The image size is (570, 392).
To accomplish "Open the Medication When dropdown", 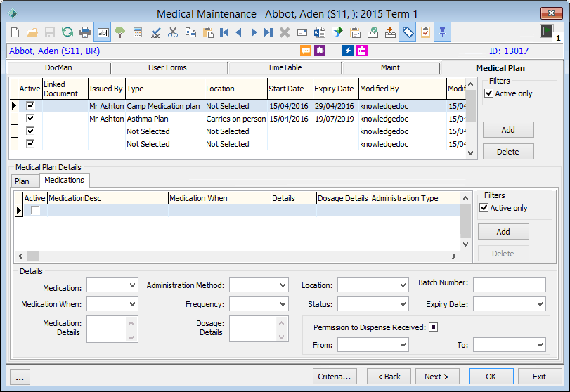I will click(132, 304).
